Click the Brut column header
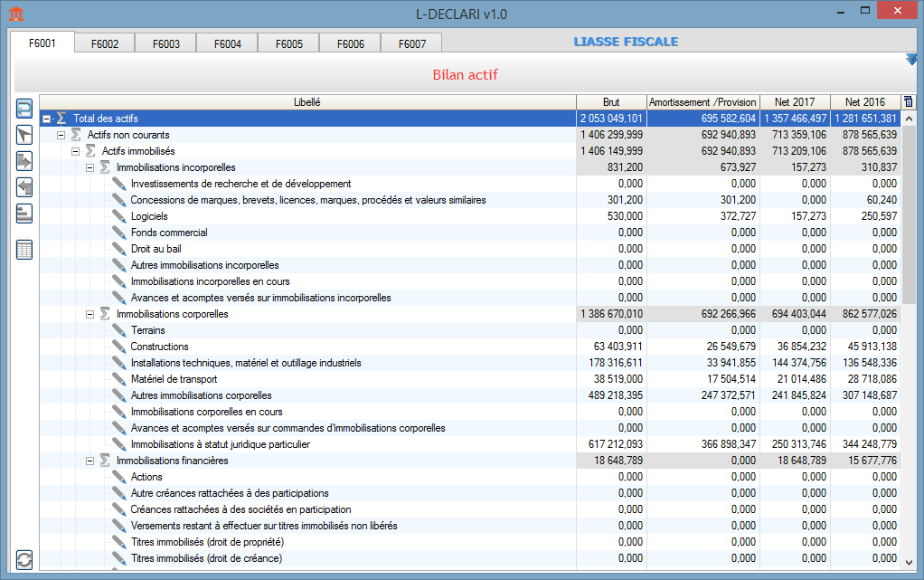Viewport: 924px width, 580px height. click(612, 102)
